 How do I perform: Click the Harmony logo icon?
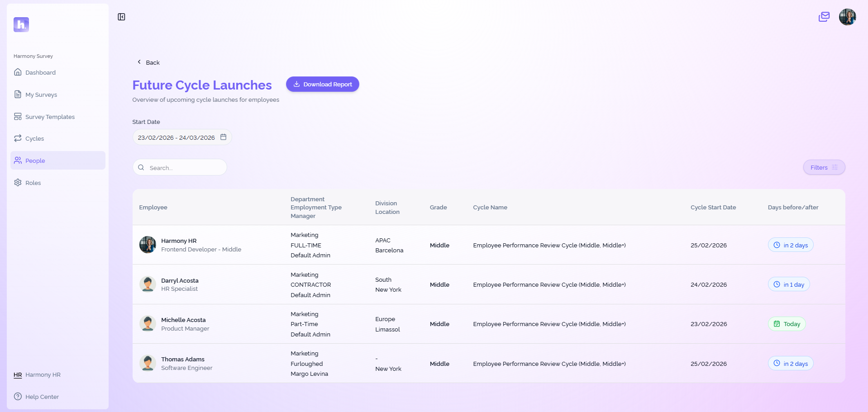pos(20,24)
